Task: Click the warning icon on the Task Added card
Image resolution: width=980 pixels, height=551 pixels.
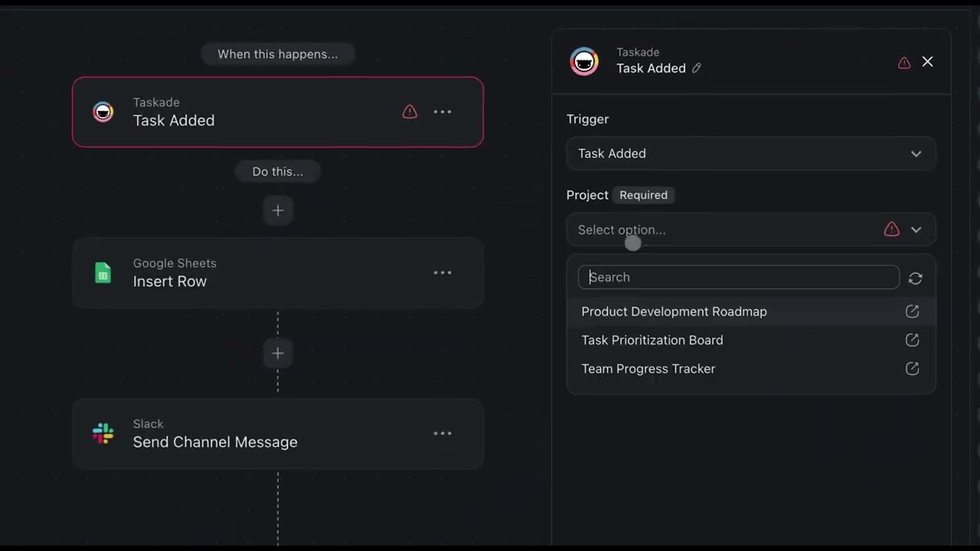Action: coord(410,112)
